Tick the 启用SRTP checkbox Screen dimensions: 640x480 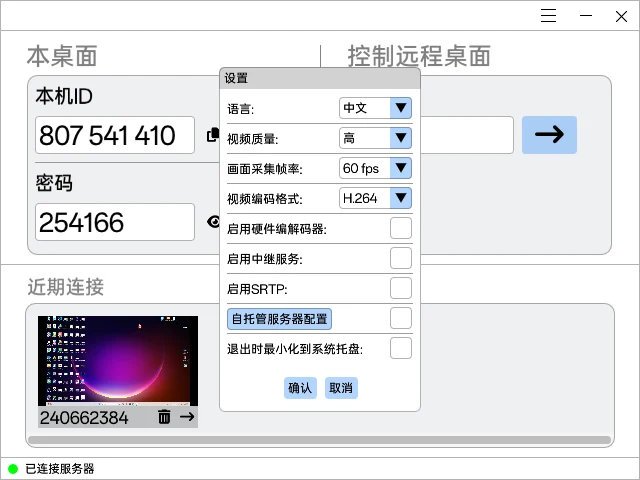click(x=400, y=288)
